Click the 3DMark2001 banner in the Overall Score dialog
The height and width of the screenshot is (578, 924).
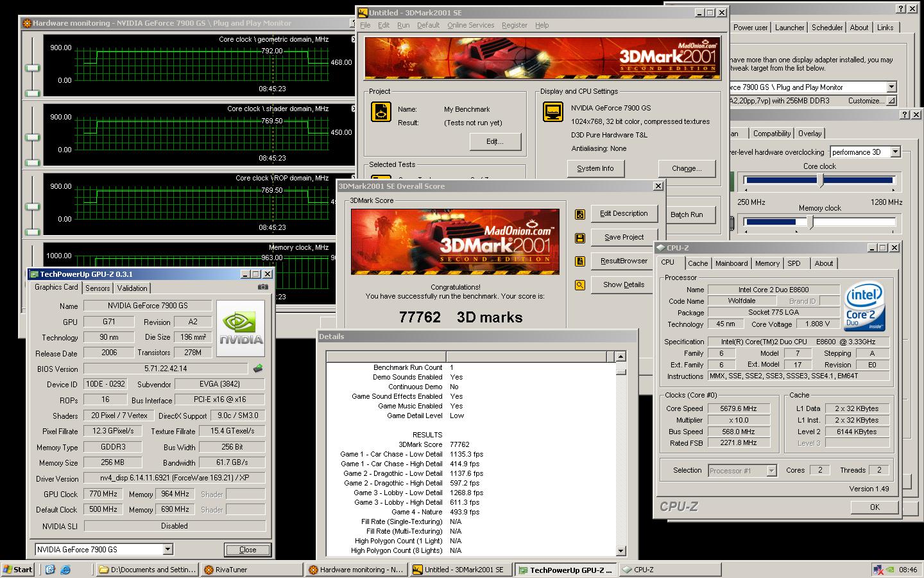pos(455,241)
